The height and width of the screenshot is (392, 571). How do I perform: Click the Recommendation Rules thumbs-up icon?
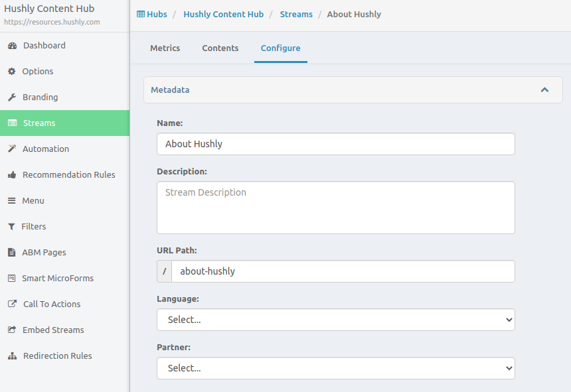pos(12,175)
